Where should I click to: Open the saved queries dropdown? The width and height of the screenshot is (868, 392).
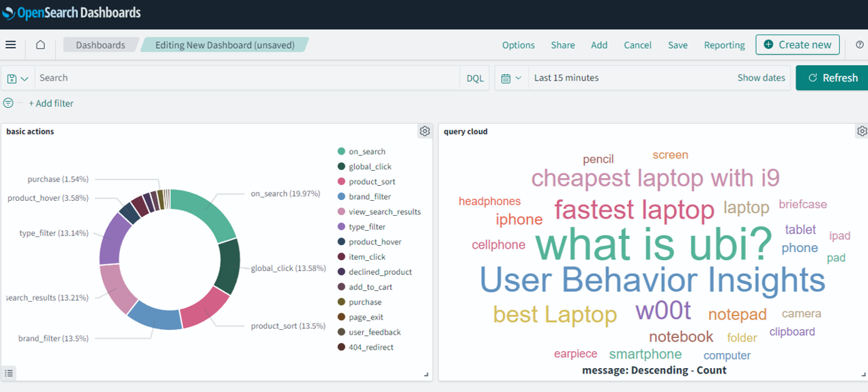[x=18, y=79]
